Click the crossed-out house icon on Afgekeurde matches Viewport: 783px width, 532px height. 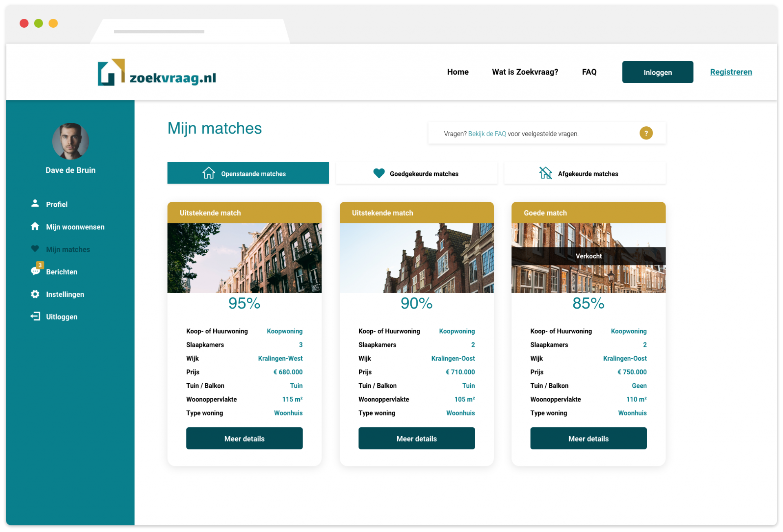(x=545, y=173)
